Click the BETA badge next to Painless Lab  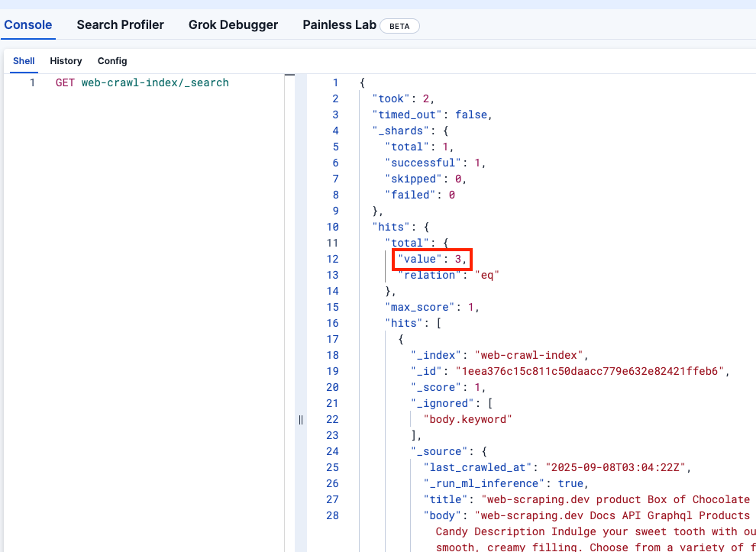399,25
